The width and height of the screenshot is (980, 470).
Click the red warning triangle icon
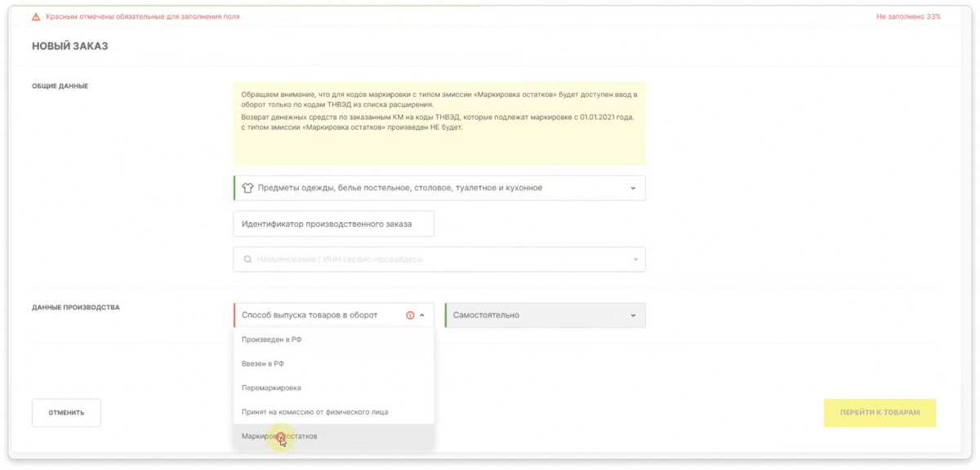pyautogui.click(x=35, y=16)
